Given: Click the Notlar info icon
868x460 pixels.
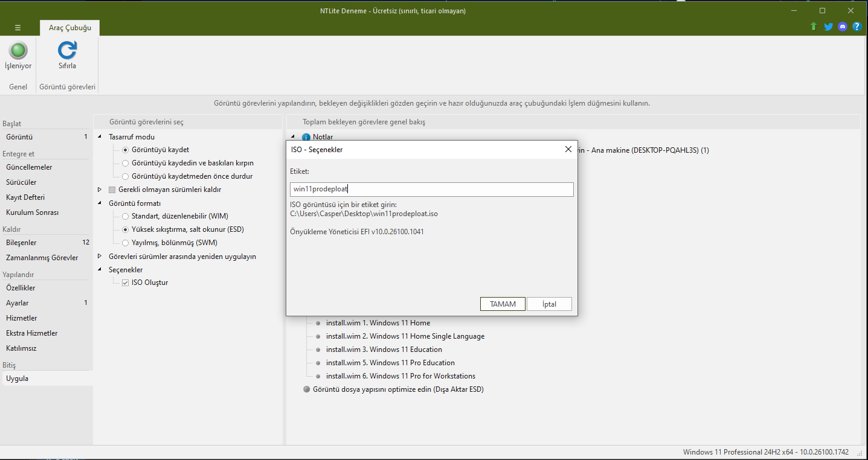Looking at the screenshot, I should coord(306,137).
